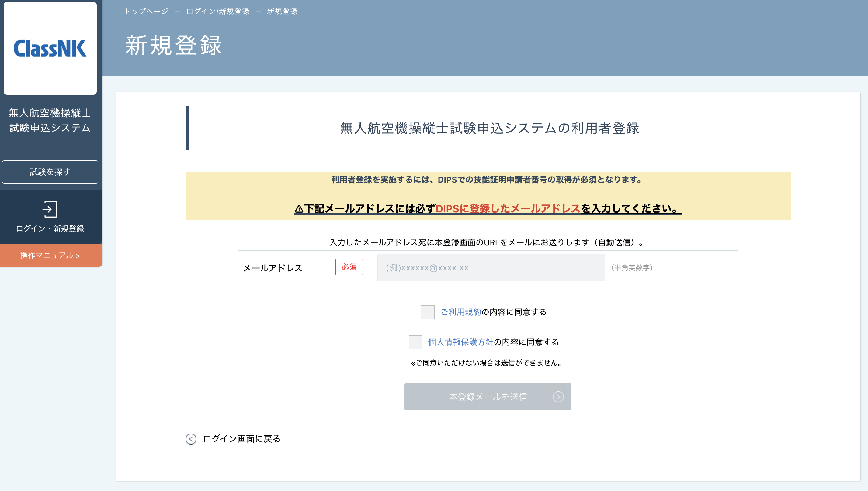
Task: Click ログイン画面に戻る link
Action: pos(242,439)
